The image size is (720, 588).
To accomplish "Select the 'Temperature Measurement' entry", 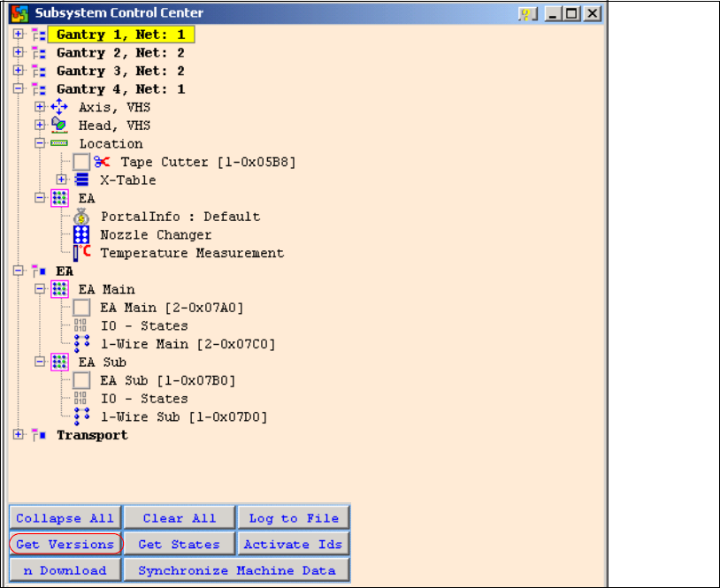I will click(x=193, y=253).
